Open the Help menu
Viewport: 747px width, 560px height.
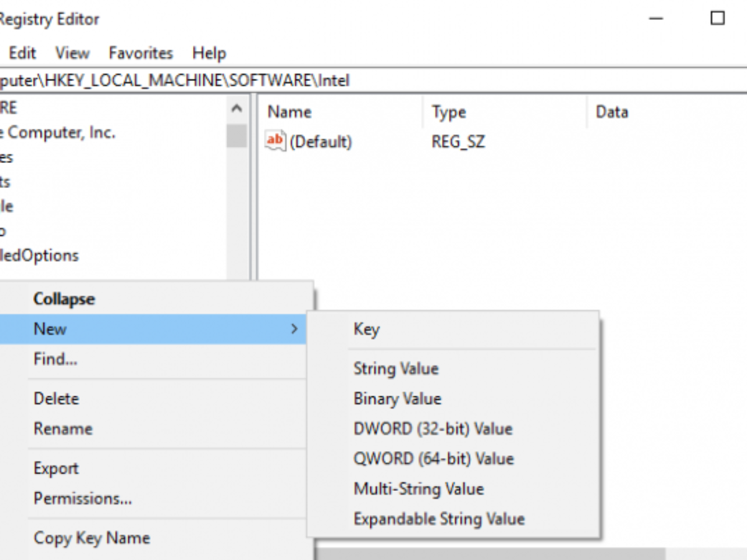[209, 53]
